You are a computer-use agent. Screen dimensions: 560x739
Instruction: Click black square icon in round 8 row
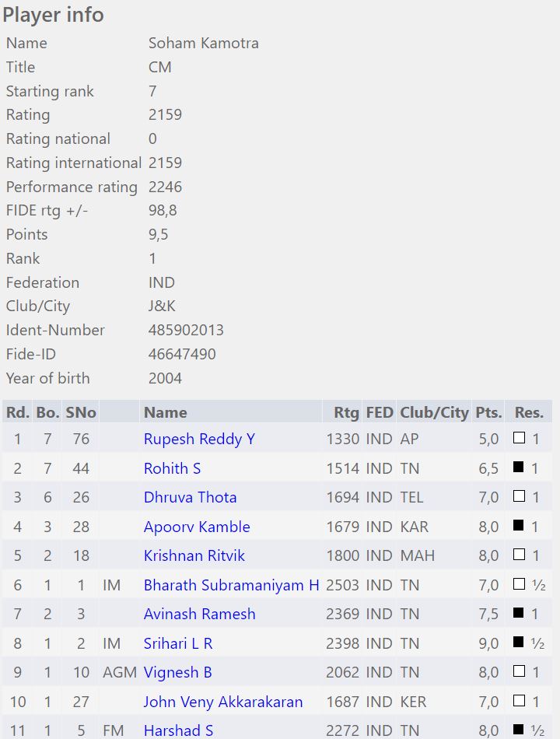[x=519, y=643]
